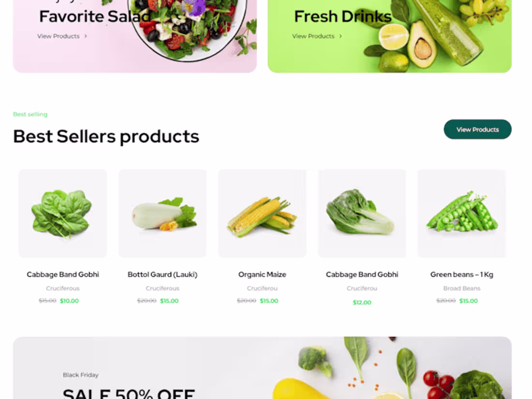Click chevron arrow beside Favorite Salad View Products
This screenshot has height=399, width=532.
click(86, 36)
